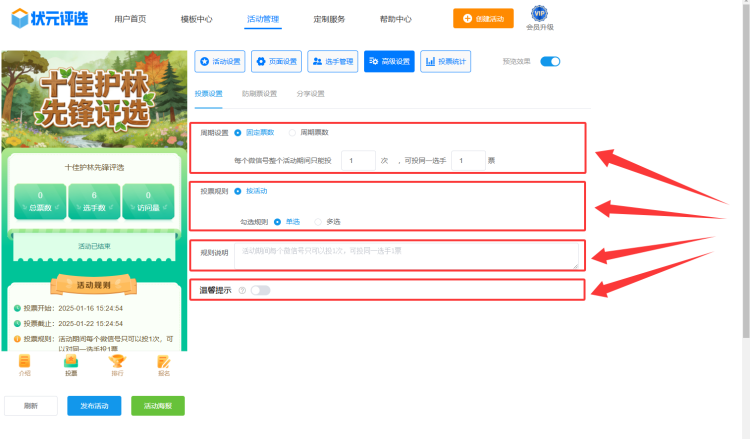The image size is (750, 439).
Task: Click the 规则说明 text area
Action: pos(406,256)
